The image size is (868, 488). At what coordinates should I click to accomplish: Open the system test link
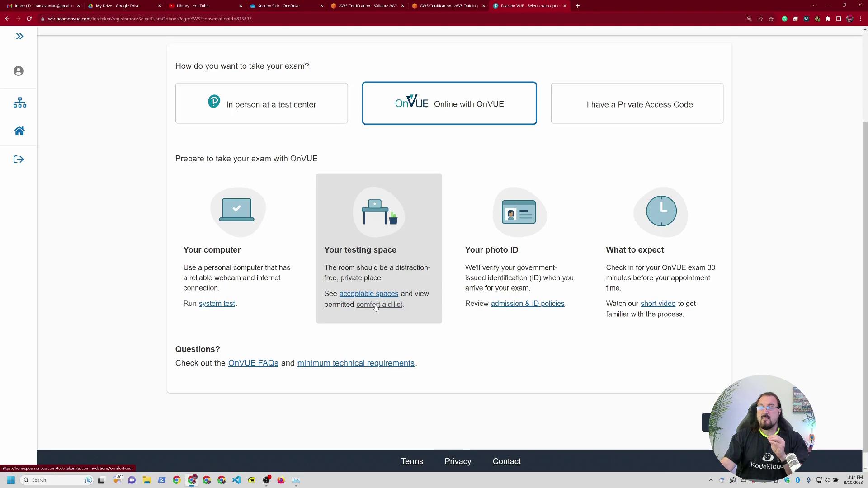point(217,304)
